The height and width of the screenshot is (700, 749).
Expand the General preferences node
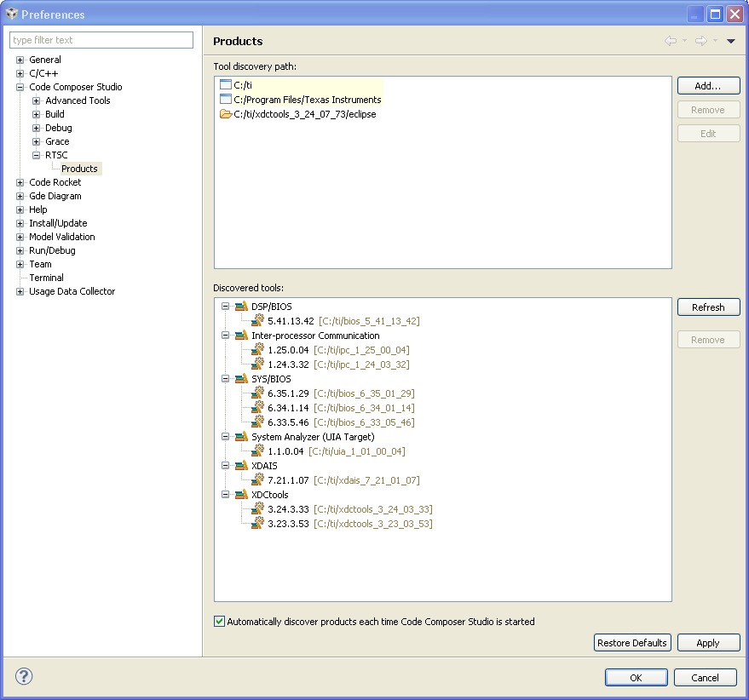tap(20, 60)
